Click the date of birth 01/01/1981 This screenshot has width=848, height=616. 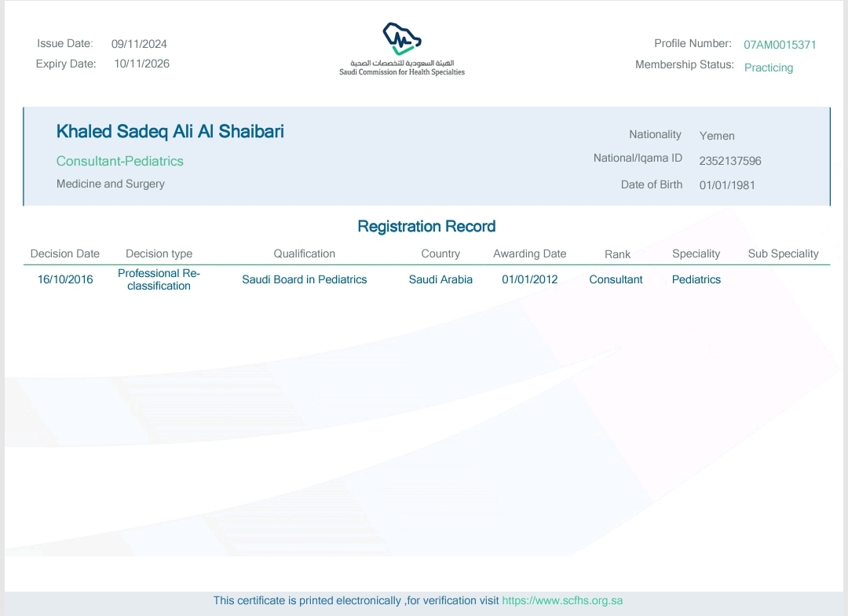(x=727, y=185)
